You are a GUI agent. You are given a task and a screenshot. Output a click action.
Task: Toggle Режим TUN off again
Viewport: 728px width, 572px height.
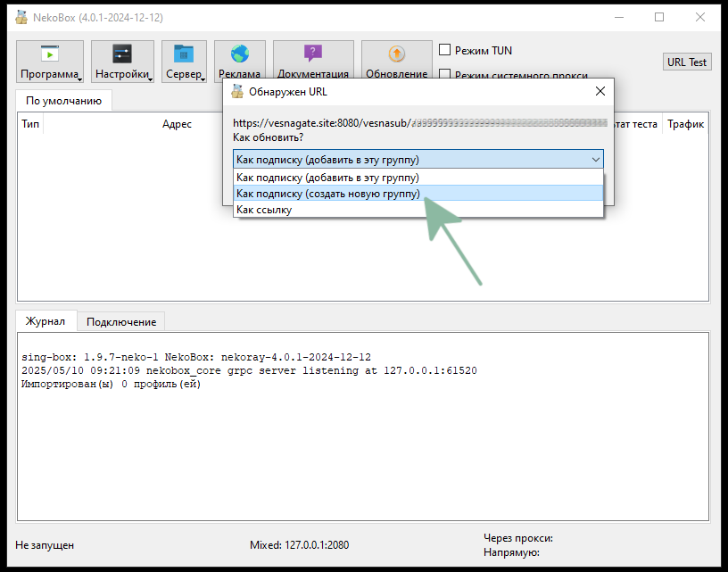pyautogui.click(x=443, y=50)
